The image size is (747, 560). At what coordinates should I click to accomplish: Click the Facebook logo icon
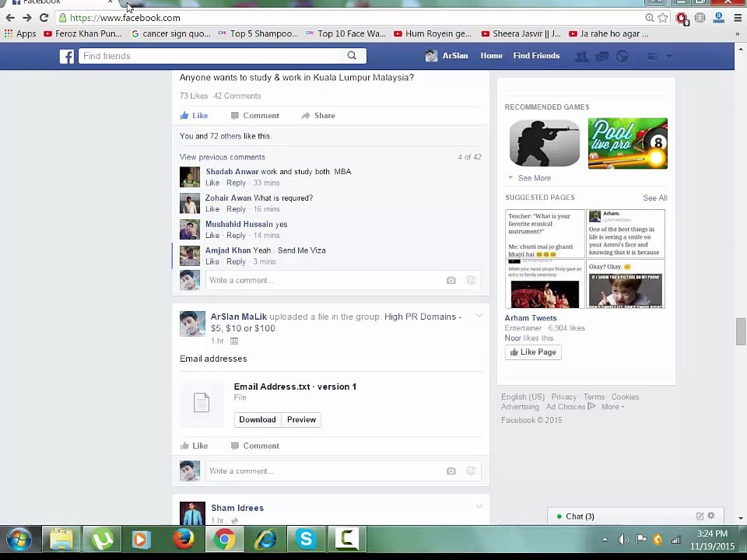(x=67, y=56)
